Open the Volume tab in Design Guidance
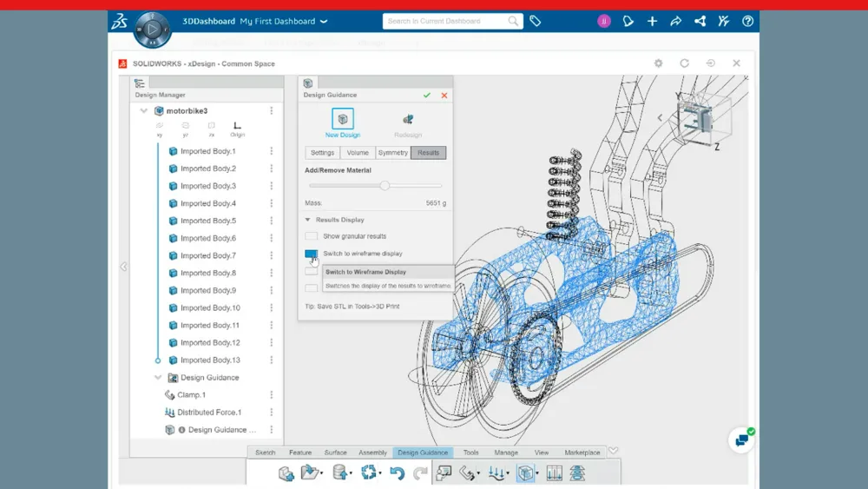The width and height of the screenshot is (868, 489). click(358, 153)
